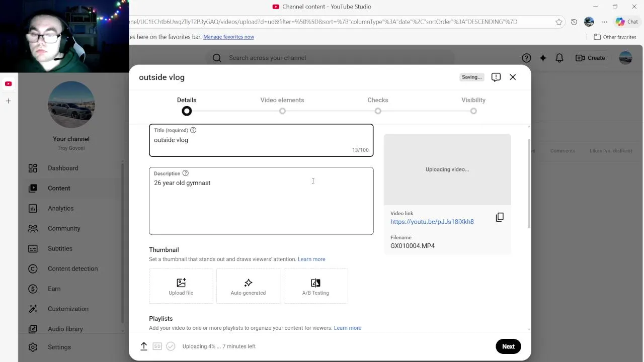The image size is (644, 362).
Task: Click the Content sidebar icon
Action: click(33, 188)
